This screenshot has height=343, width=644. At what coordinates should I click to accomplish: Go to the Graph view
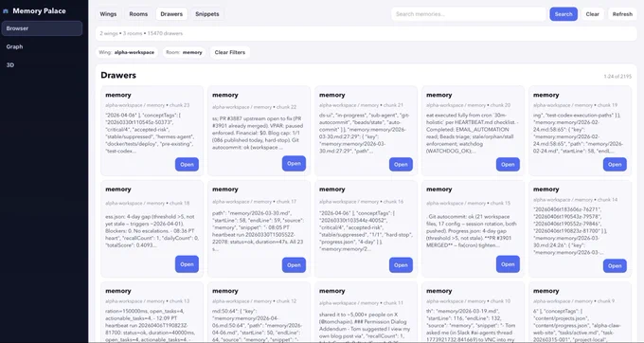pos(14,46)
